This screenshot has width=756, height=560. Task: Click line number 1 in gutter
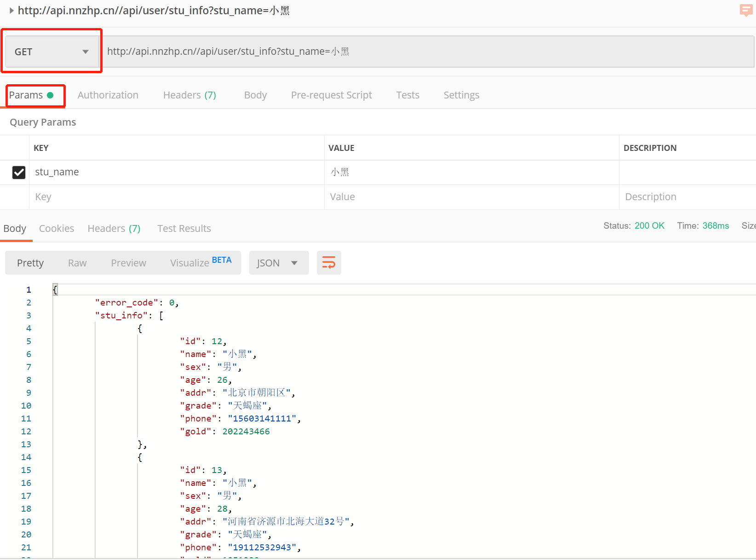(29, 290)
